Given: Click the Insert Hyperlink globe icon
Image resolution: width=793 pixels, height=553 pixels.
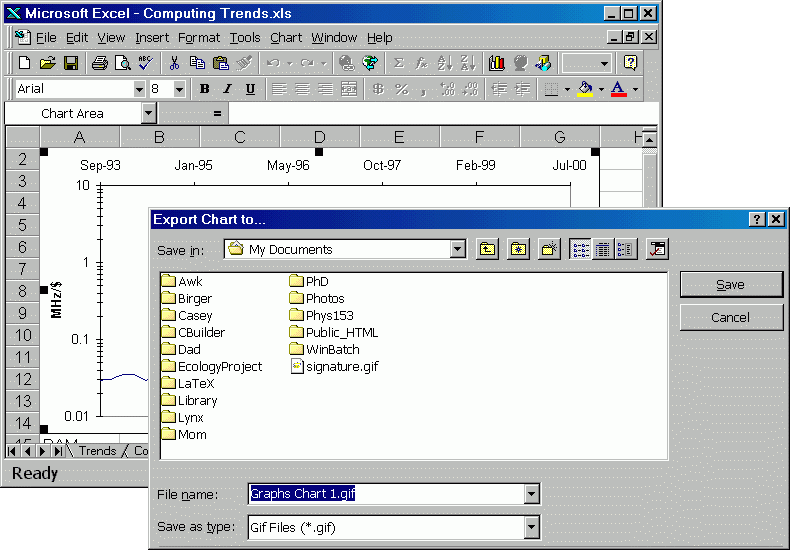Looking at the screenshot, I should click(347, 63).
